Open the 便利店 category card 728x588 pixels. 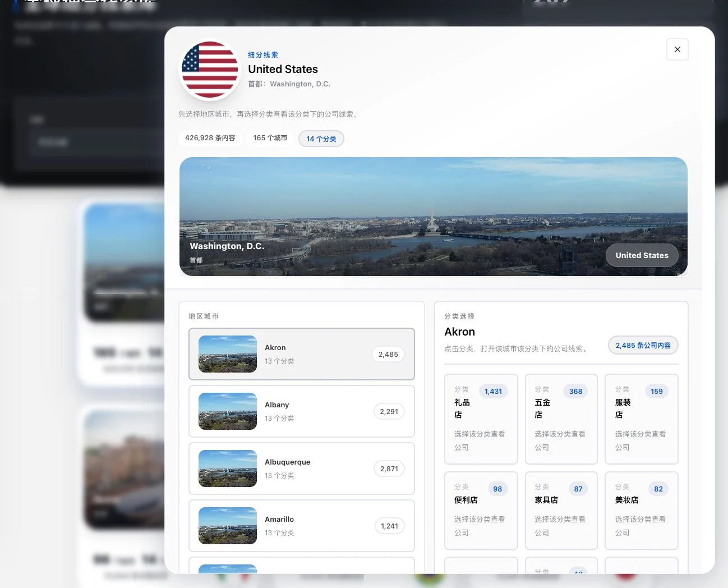[481, 511]
